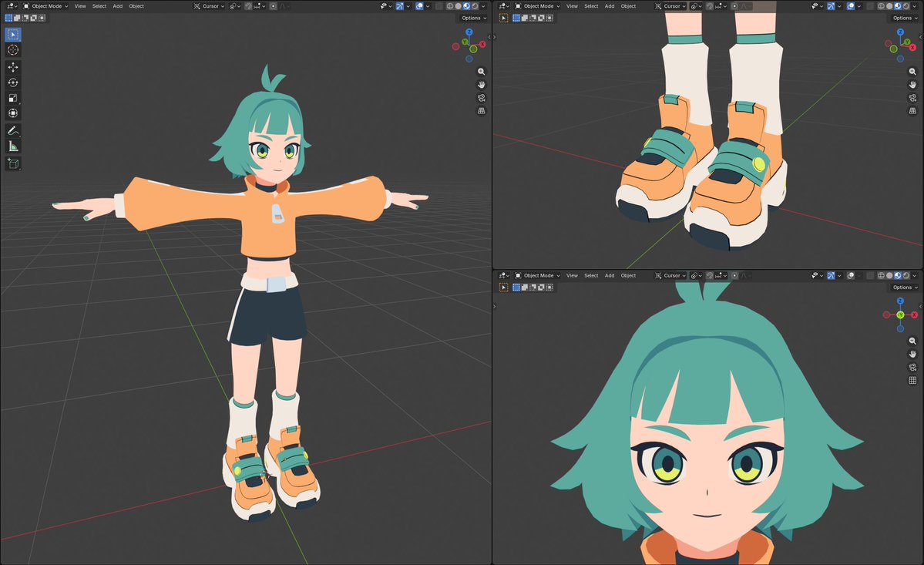The image size is (924, 565).
Task: Enable solid shading in left viewport
Action: [x=458, y=6]
